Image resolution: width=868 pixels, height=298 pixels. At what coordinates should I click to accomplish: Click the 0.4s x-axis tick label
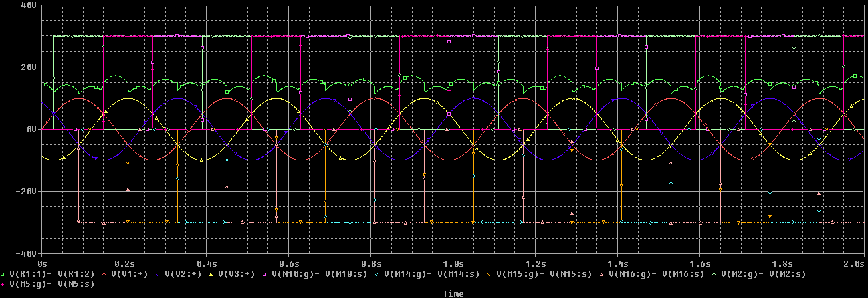207,264
